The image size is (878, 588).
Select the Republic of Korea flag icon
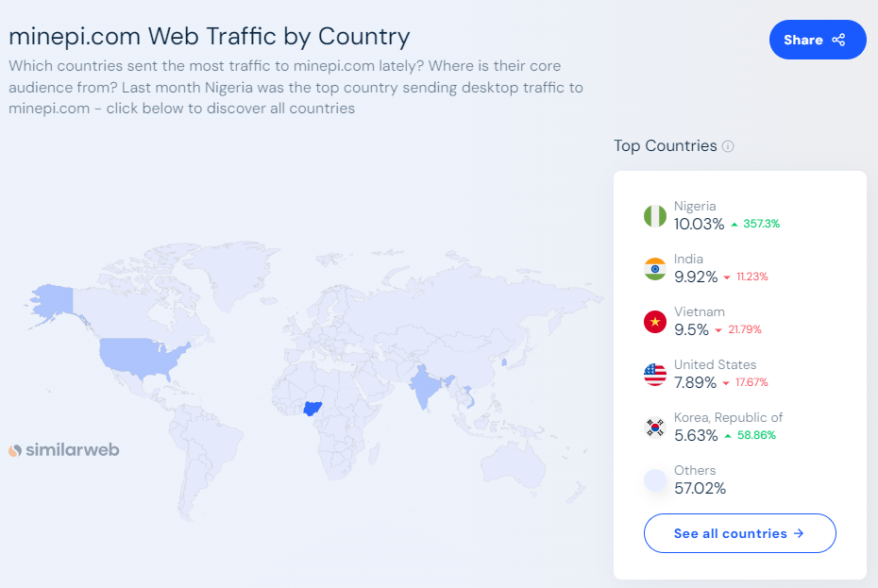(655, 428)
